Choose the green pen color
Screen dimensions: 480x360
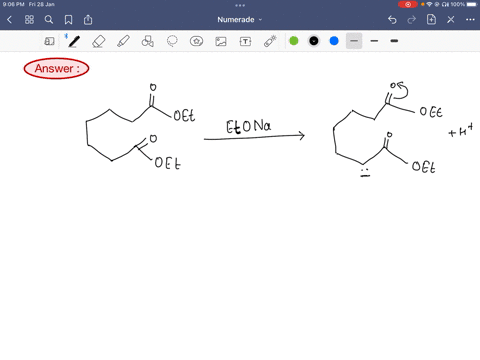click(294, 41)
